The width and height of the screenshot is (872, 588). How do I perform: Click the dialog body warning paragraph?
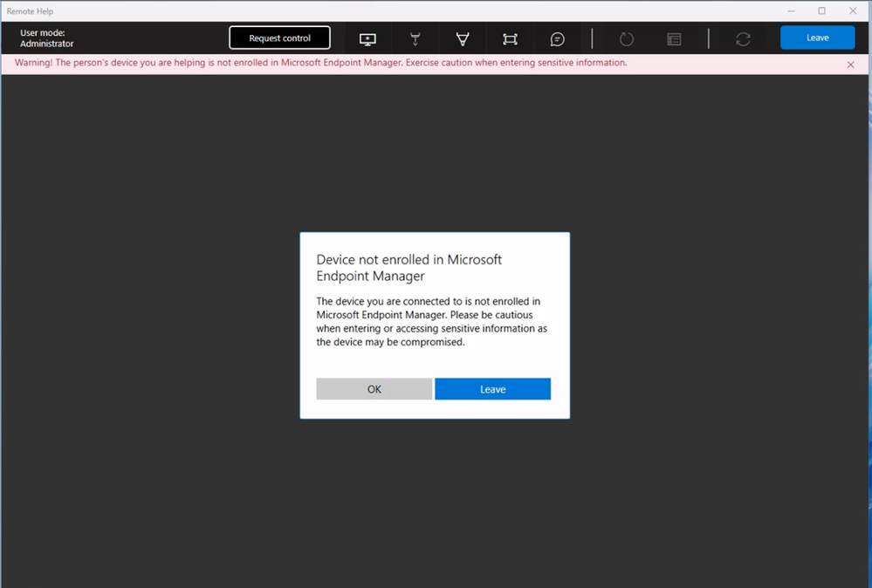pos(431,322)
